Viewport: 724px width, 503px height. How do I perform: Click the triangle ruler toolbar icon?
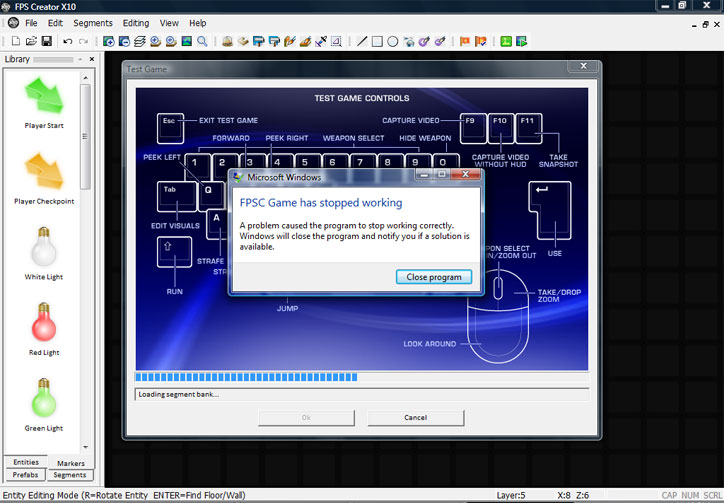click(x=337, y=42)
